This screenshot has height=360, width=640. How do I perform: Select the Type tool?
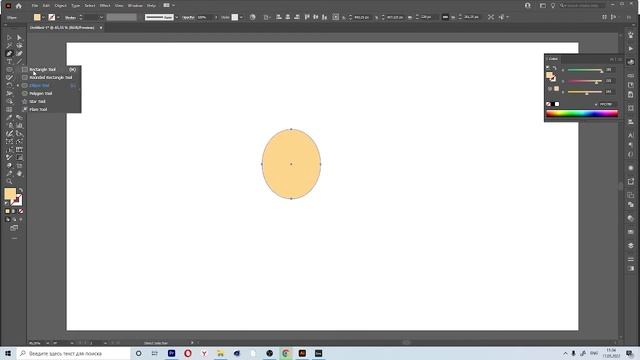tap(9, 62)
